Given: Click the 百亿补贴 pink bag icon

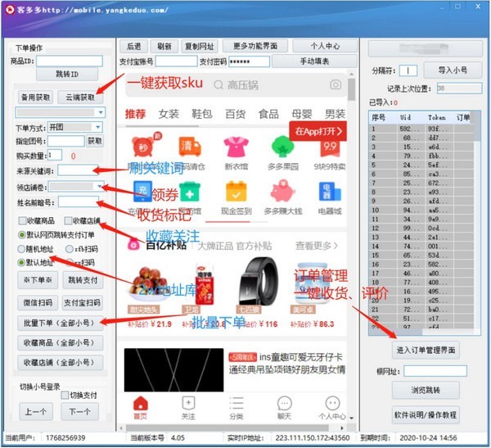Looking at the screenshot, I should [133, 245].
